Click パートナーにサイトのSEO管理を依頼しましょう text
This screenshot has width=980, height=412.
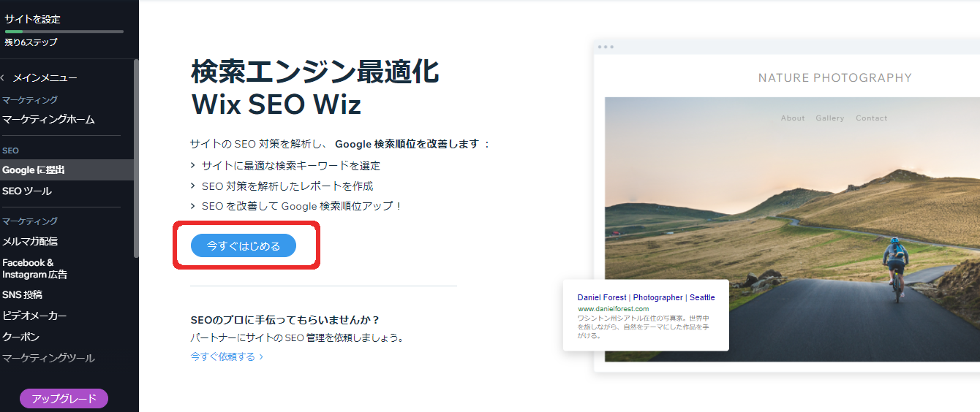pos(297,338)
